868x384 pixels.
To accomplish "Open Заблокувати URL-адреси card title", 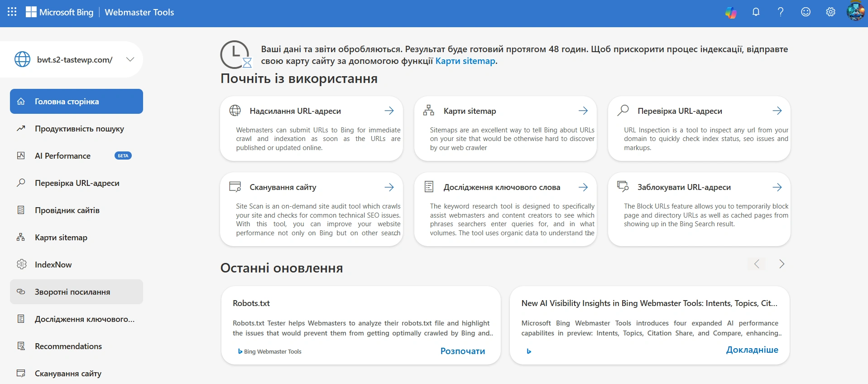I will (x=684, y=187).
